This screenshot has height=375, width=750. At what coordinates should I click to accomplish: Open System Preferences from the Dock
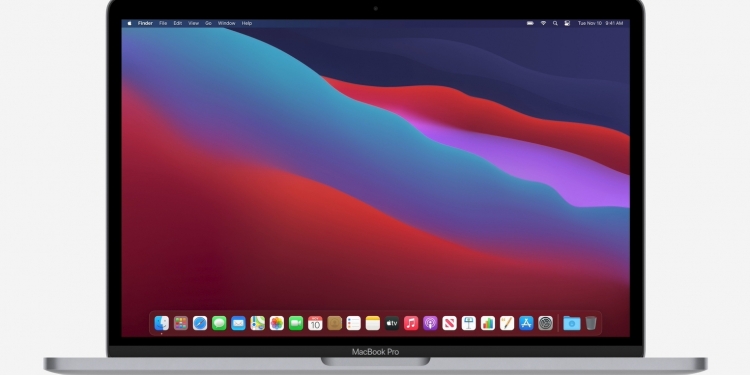(x=545, y=323)
